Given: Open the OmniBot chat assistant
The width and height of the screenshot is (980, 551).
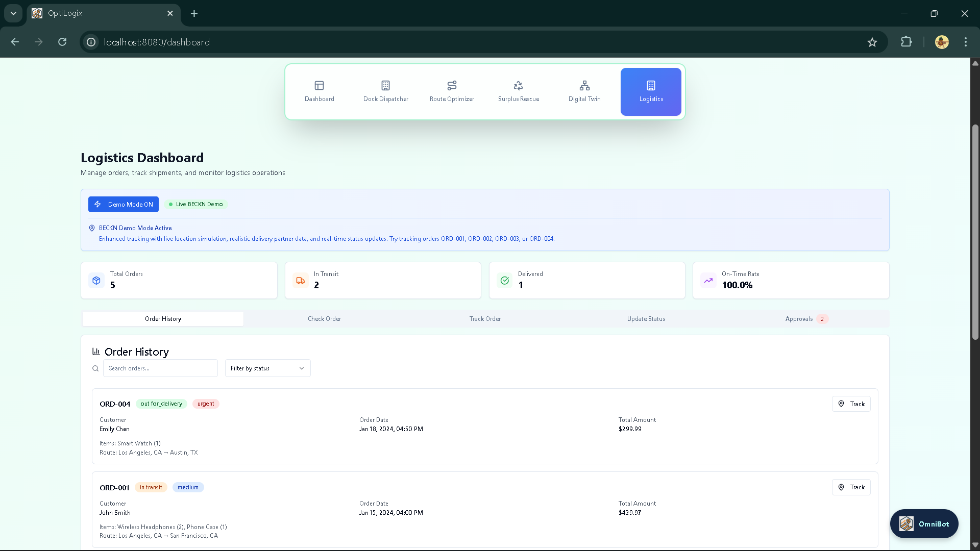Looking at the screenshot, I should coord(924,523).
